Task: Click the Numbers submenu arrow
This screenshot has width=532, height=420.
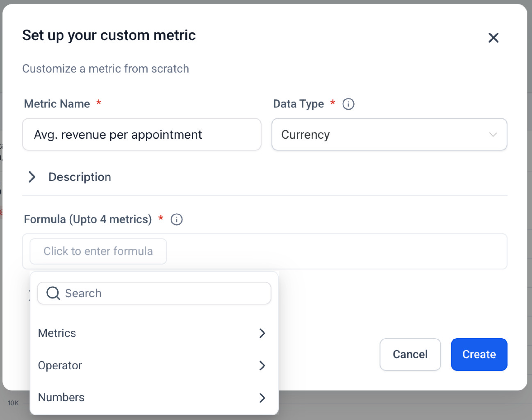Action: click(x=262, y=398)
